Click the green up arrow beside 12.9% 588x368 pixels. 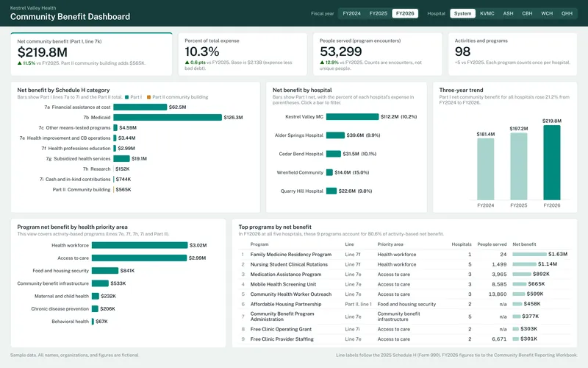(322, 63)
